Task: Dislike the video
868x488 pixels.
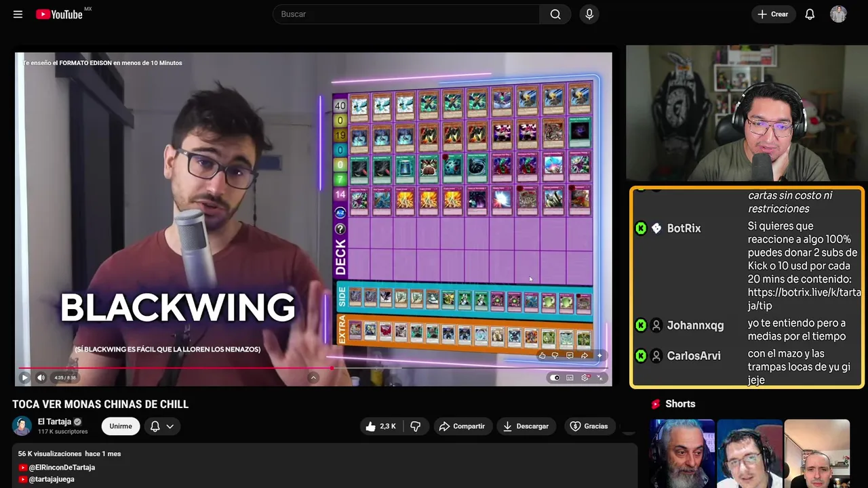Action: pyautogui.click(x=416, y=426)
